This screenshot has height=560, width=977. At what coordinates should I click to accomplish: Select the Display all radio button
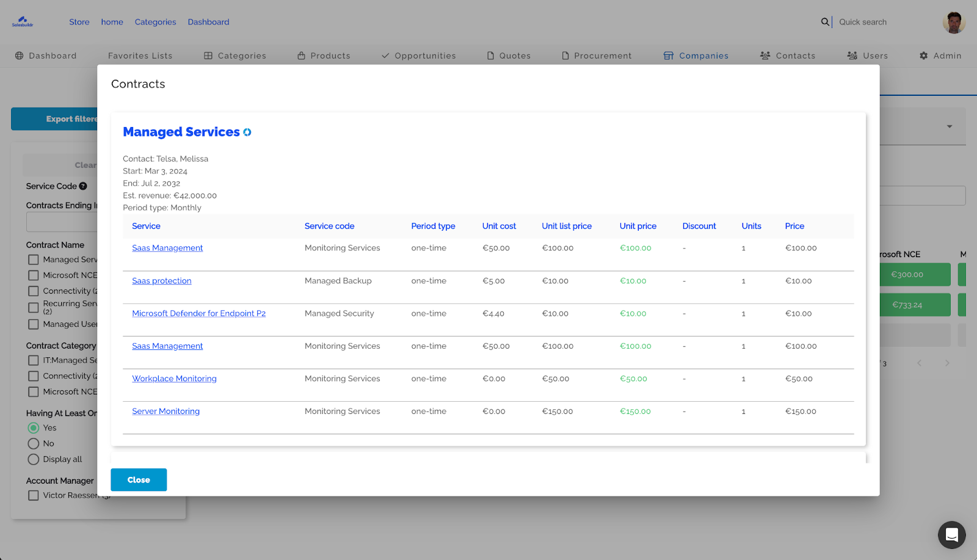pyautogui.click(x=34, y=459)
